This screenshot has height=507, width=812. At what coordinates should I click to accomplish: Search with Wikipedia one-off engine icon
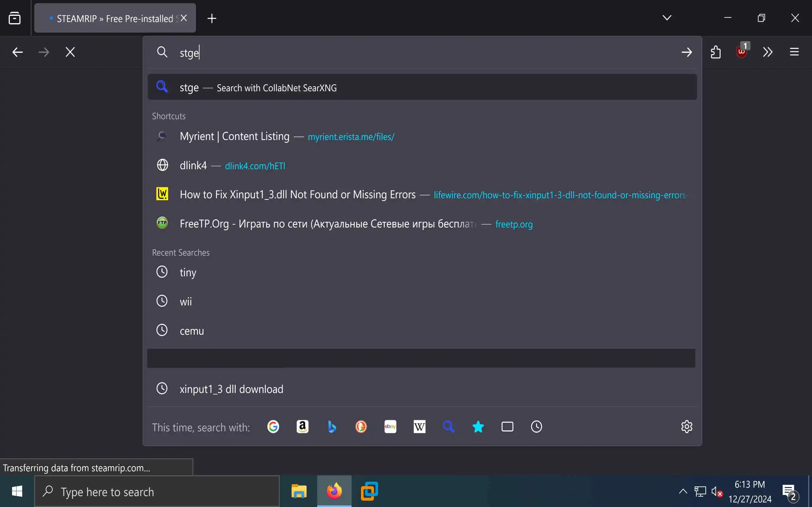pyautogui.click(x=419, y=427)
